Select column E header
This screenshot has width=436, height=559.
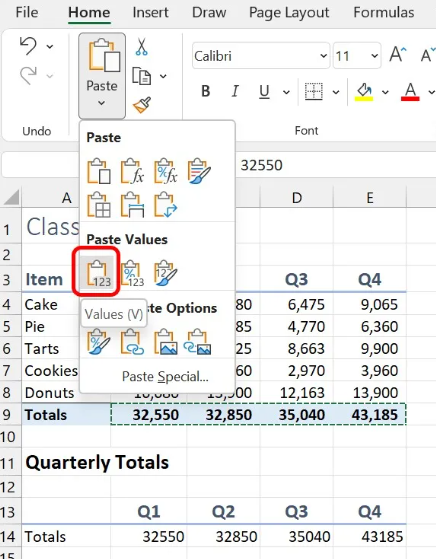coord(370,197)
